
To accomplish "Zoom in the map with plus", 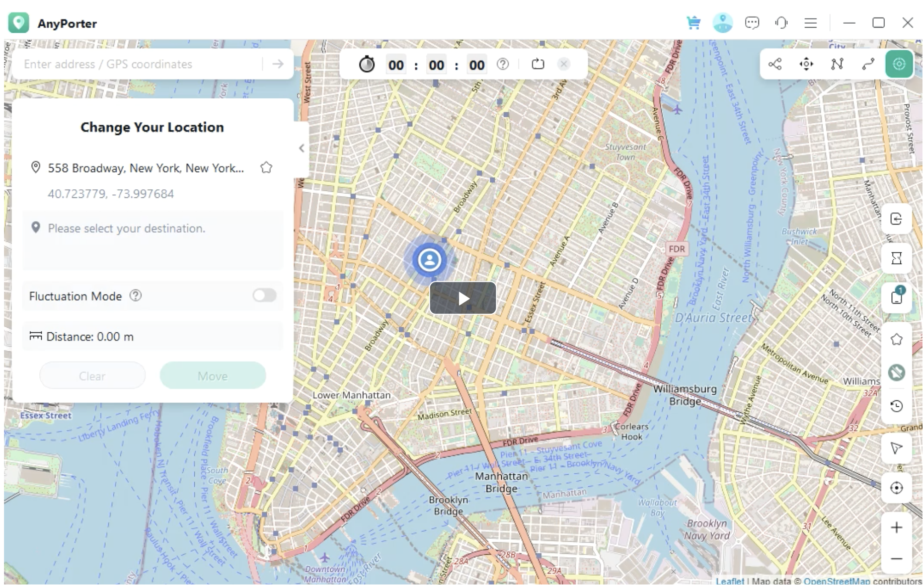I will coord(896,528).
